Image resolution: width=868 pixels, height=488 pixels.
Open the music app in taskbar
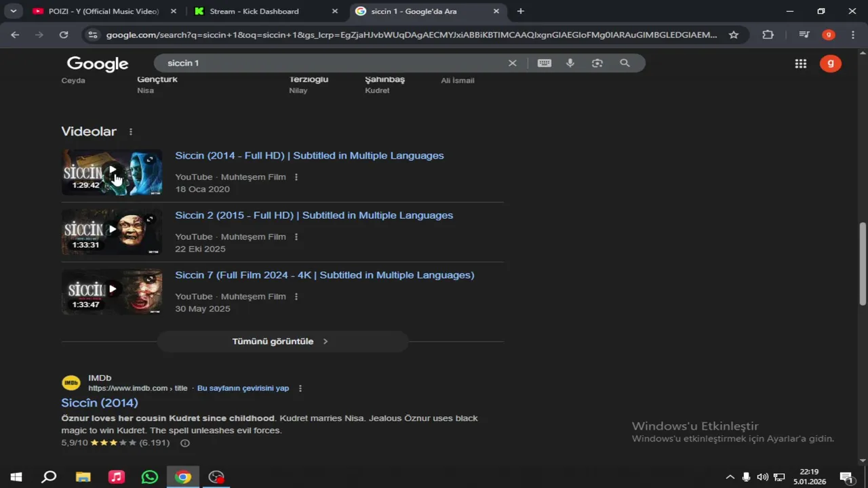(x=117, y=477)
